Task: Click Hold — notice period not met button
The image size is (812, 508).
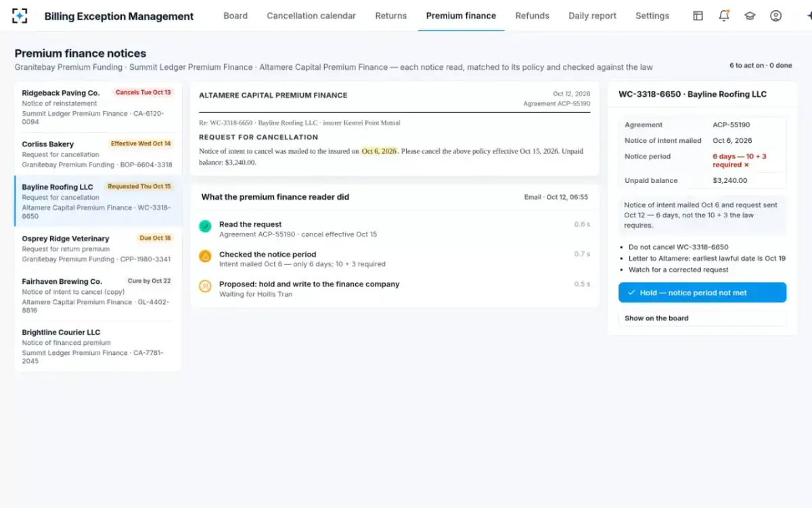Action: [702, 293]
